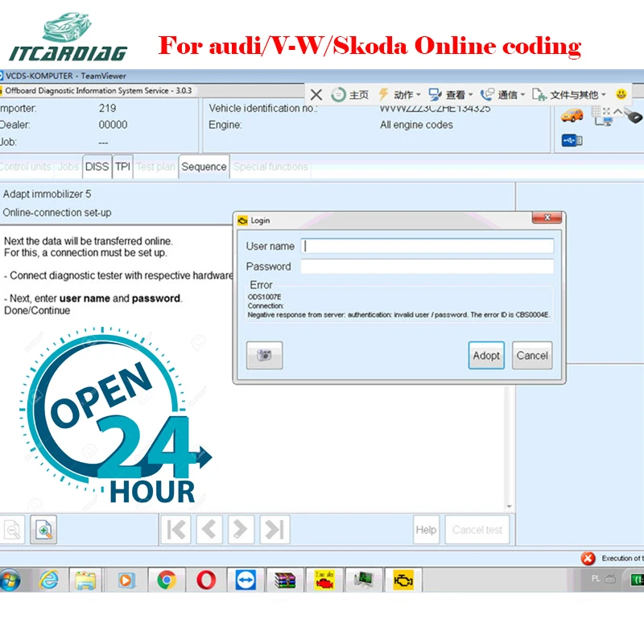Click the scrollbar down arrow in text pane

click(510, 507)
